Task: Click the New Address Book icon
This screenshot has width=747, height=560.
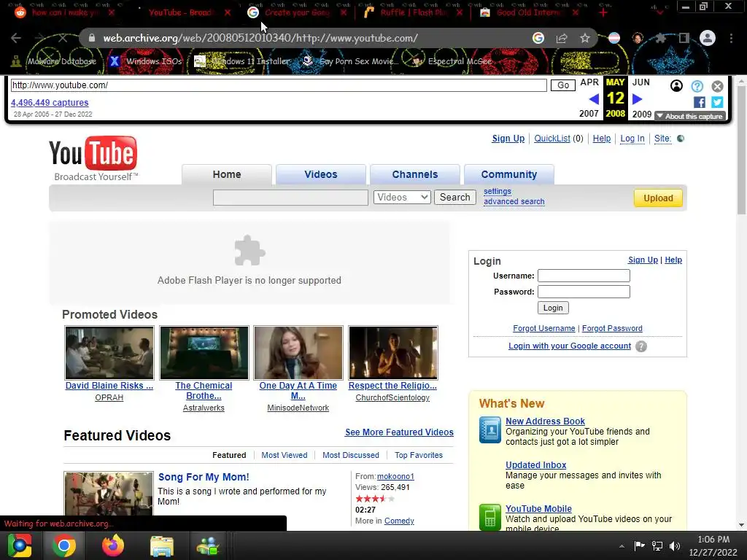Action: pyautogui.click(x=490, y=429)
